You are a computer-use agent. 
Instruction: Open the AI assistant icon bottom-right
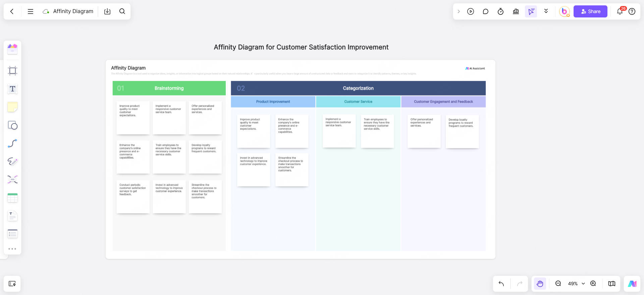[632, 284]
